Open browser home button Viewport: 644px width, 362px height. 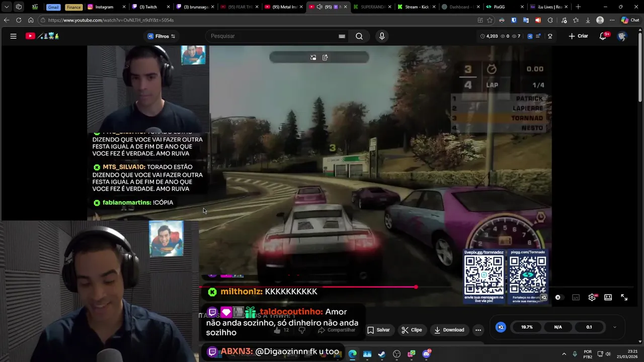coord(31,20)
